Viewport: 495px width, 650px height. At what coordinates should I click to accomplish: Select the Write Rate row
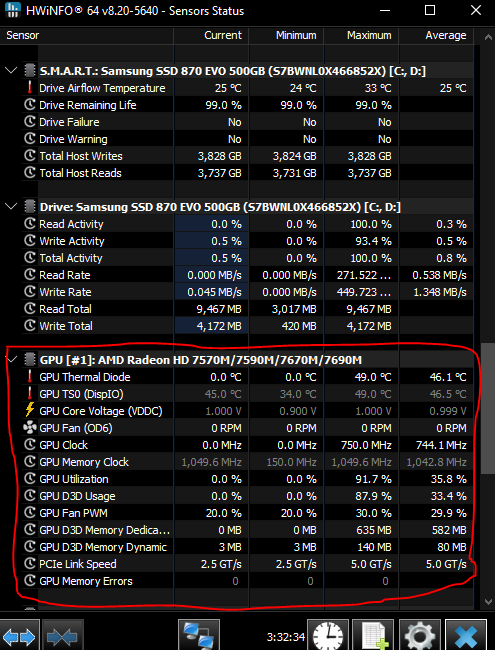click(x=248, y=292)
